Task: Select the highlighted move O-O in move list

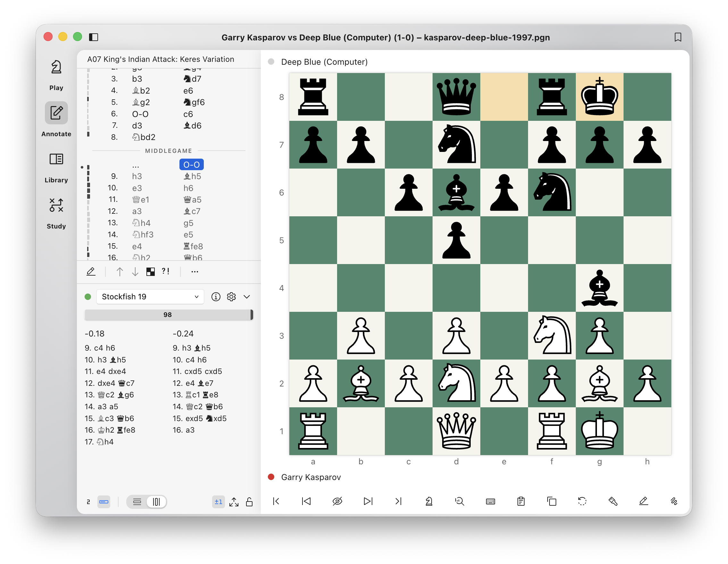Action: click(192, 165)
